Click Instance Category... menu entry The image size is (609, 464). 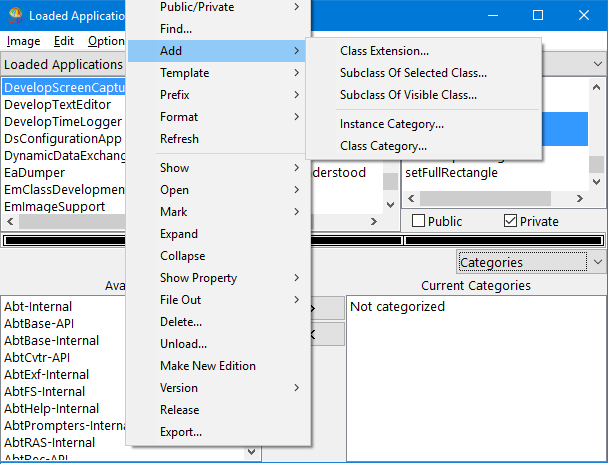click(391, 124)
